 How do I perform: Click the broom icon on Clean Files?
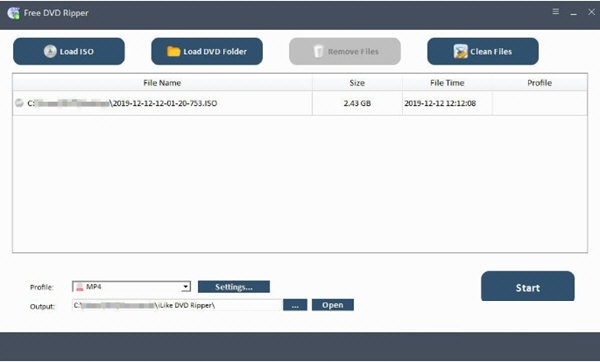click(460, 51)
